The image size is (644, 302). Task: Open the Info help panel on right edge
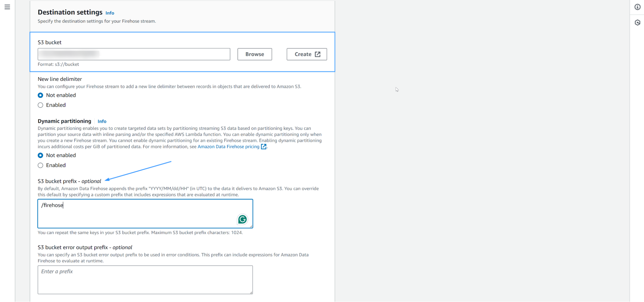coord(637,7)
